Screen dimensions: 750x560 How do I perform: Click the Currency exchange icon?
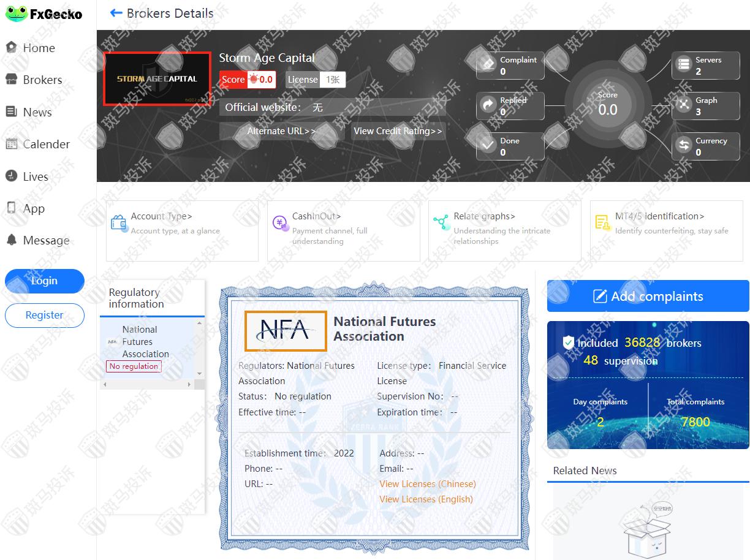(683, 146)
